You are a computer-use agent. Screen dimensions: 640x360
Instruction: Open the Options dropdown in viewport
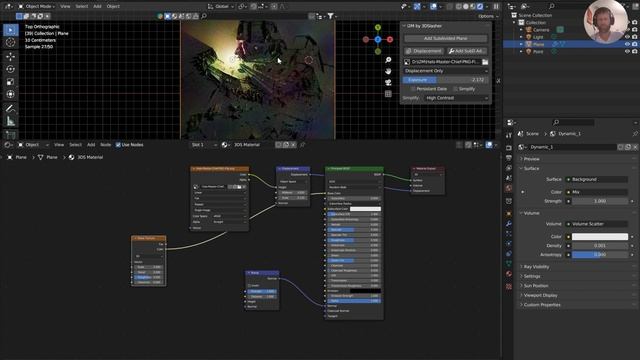[x=488, y=16]
